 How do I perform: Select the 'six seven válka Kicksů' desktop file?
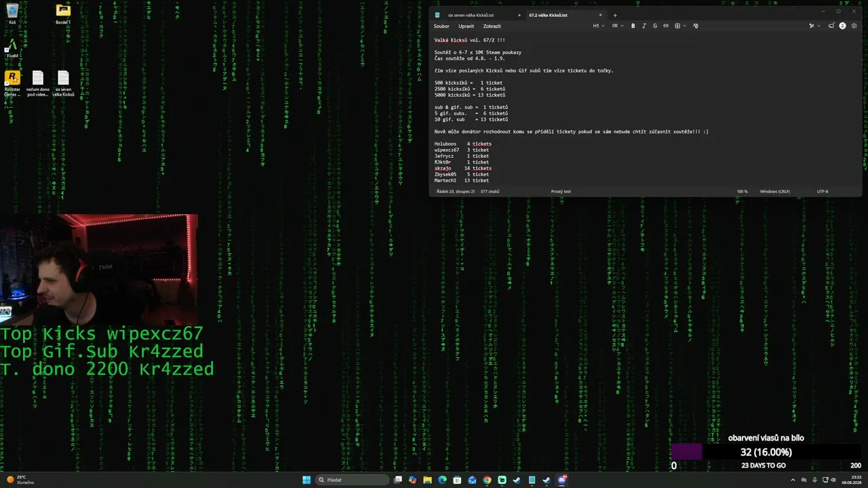64,84
